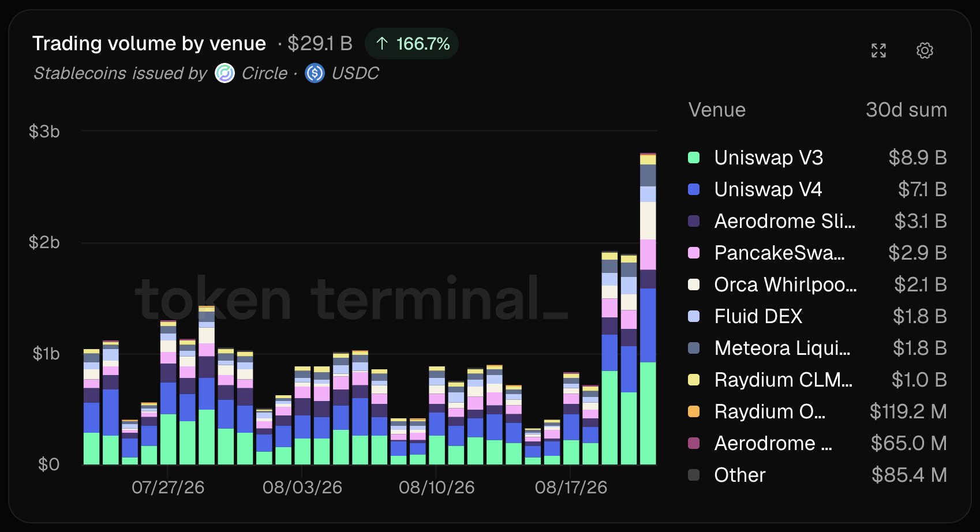The image size is (980, 532).
Task: Click the $85.4 M value
Action: coord(910,475)
